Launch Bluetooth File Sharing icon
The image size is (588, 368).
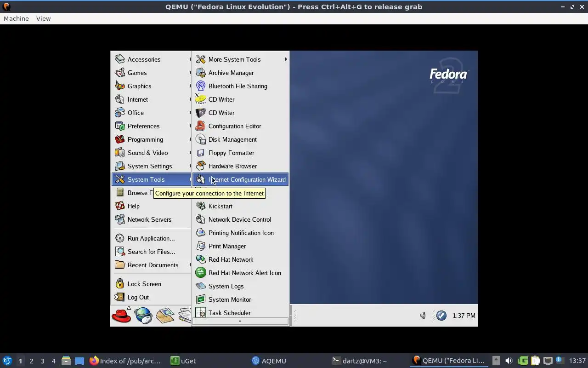point(201,86)
